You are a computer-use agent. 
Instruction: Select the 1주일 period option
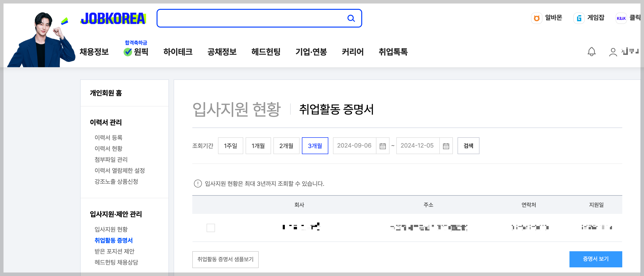click(230, 146)
